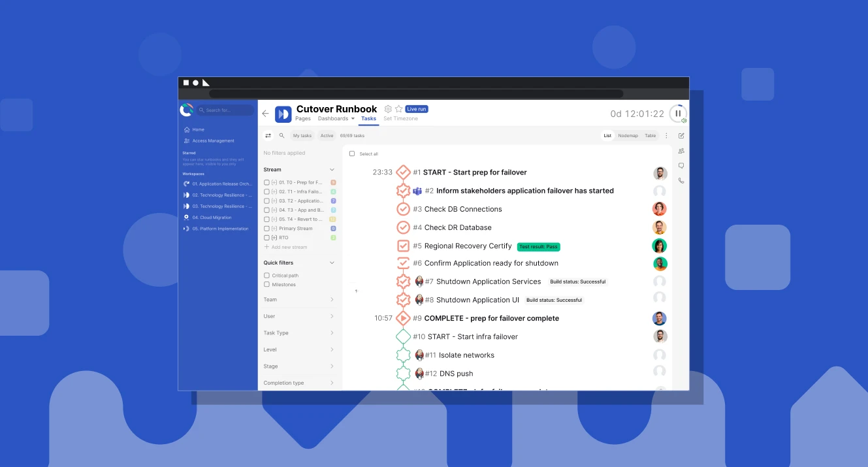The image size is (868, 467).
Task: Click the Microsoft Teams icon on task #2
Action: (417, 191)
